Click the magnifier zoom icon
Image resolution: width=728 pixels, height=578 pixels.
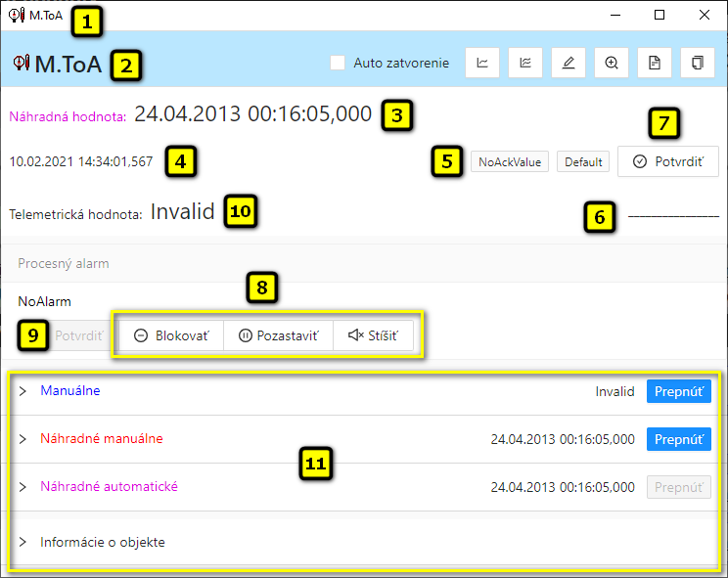click(612, 63)
